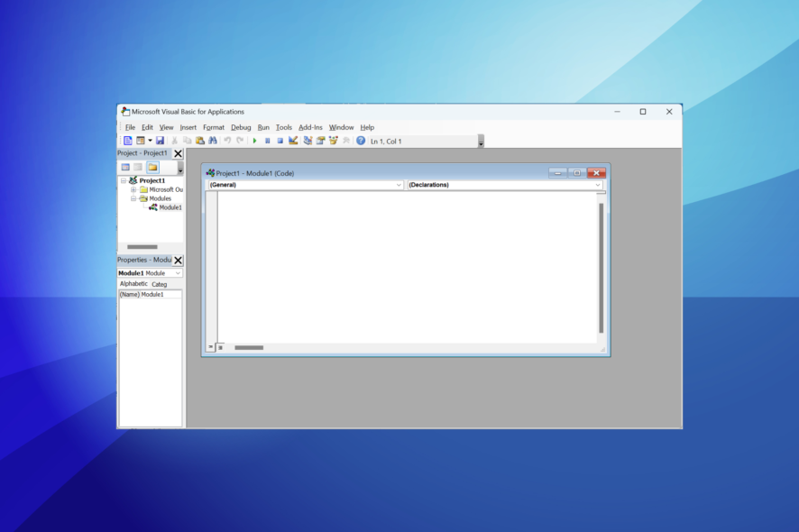Viewport: 799px width, 532px height.
Task: Switch to the Alphabetic tab in Properties
Action: [133, 284]
